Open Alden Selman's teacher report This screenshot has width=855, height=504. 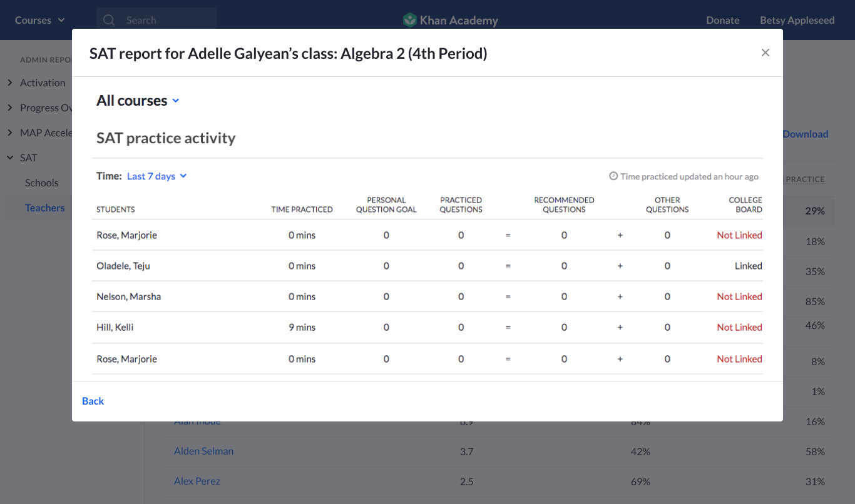click(x=203, y=451)
